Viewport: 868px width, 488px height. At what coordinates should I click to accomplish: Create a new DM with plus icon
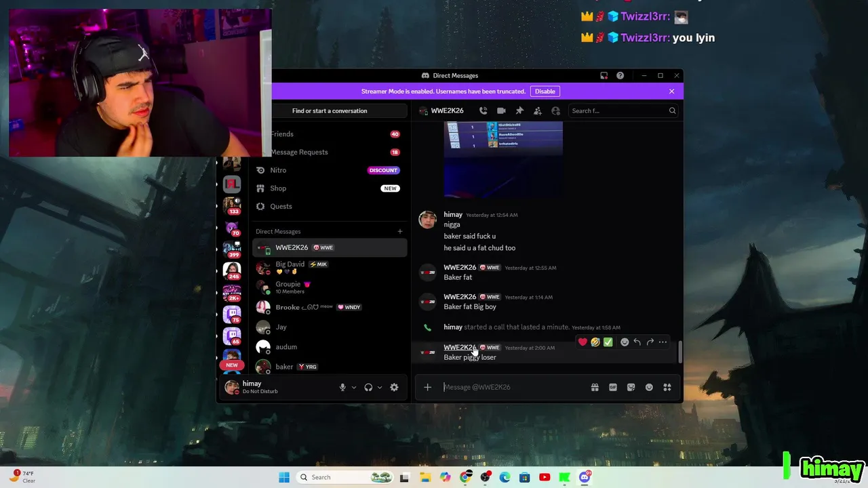pyautogui.click(x=399, y=231)
